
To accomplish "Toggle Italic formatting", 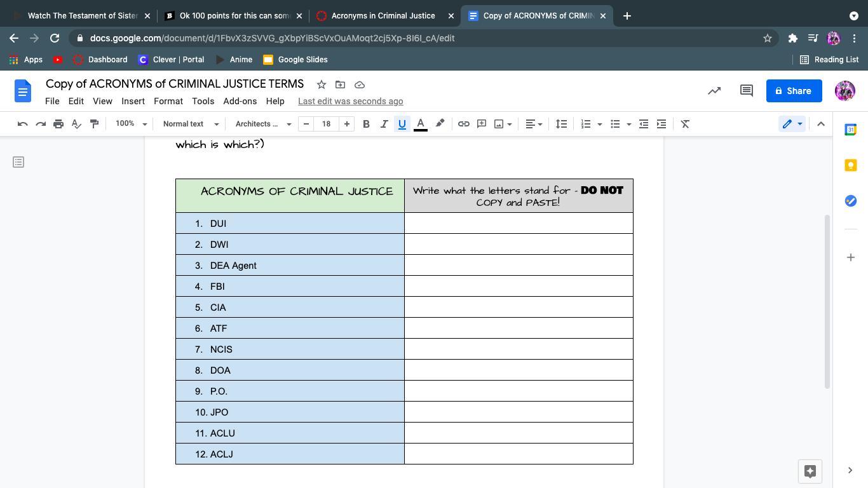I will pos(384,124).
